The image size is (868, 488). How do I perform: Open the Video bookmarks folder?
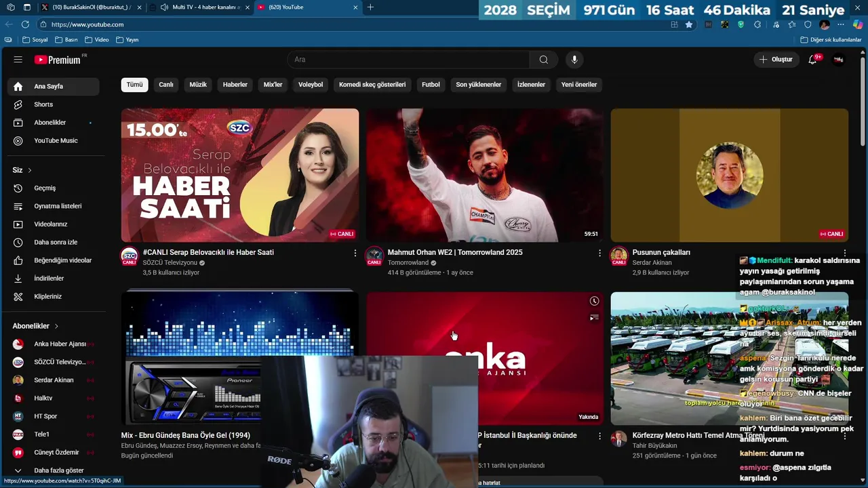point(96,40)
